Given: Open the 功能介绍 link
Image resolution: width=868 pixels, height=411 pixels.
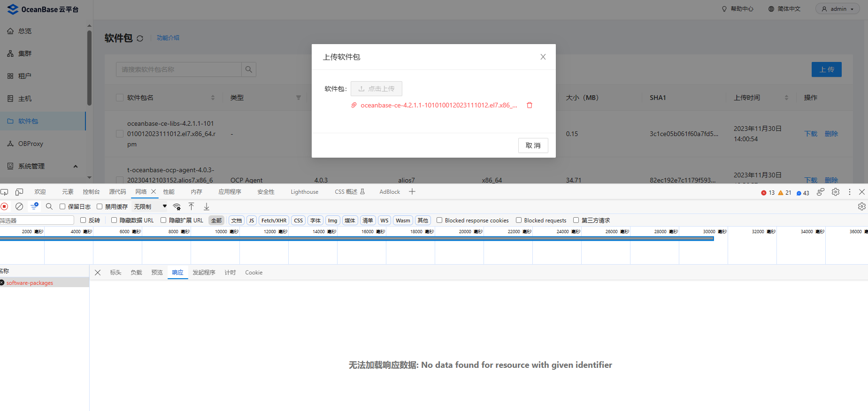Looking at the screenshot, I should 168,38.
